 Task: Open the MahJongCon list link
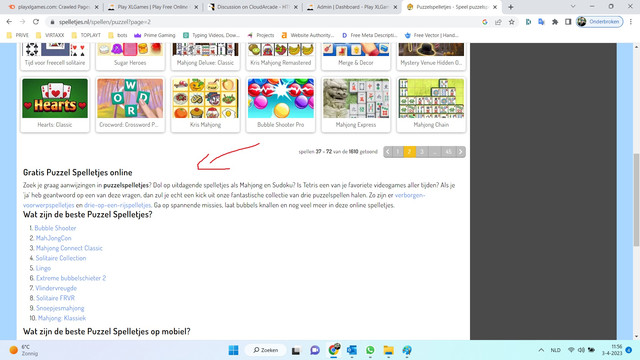point(53,238)
